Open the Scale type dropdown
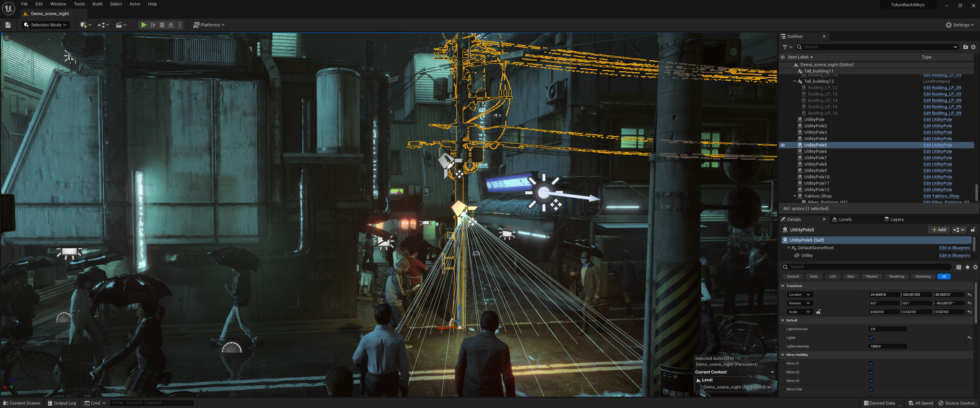The image size is (980, 408). coord(800,312)
